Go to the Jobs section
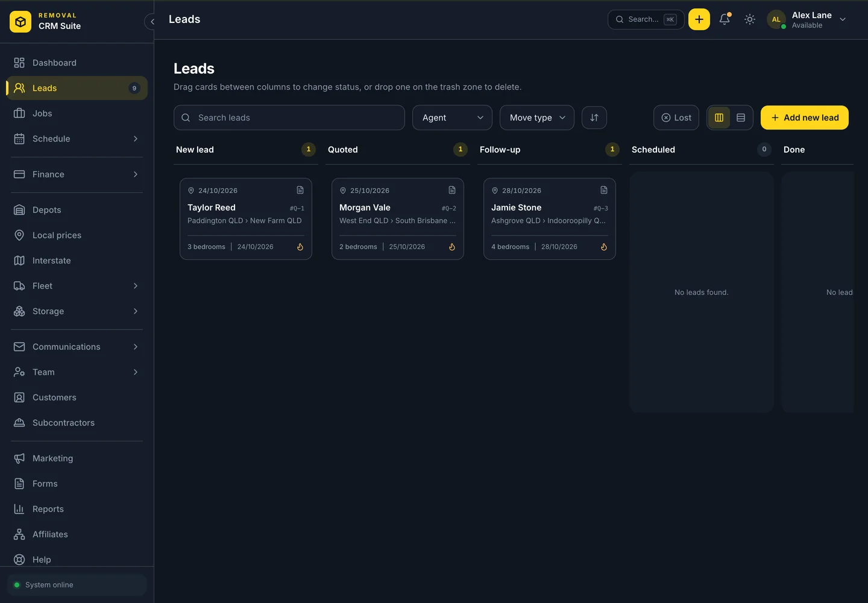Screen dimensions: 868x603 (x=77, y=113)
